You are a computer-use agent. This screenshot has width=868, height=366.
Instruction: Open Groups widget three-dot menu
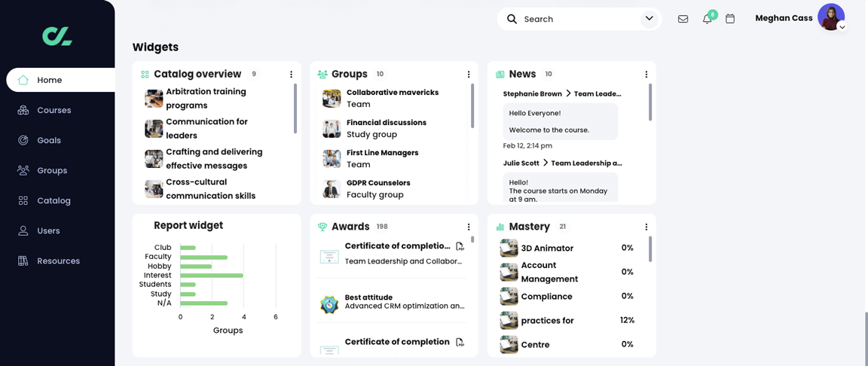coord(469,74)
